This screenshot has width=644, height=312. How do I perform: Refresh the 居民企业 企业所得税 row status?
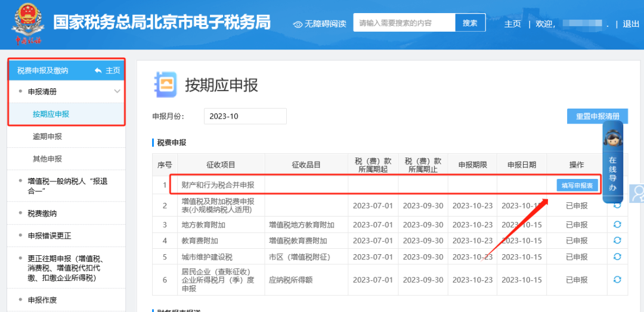pyautogui.click(x=617, y=280)
